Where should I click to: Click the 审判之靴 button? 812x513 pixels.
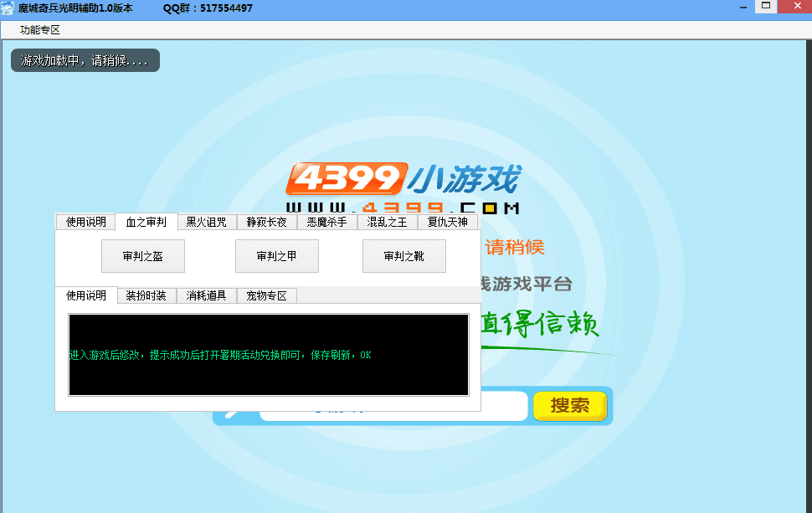click(404, 256)
